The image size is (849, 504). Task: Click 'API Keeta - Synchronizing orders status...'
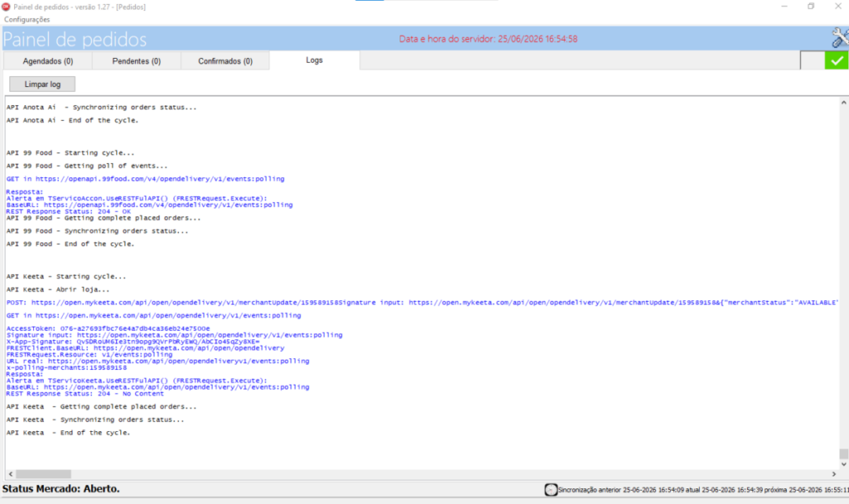point(95,419)
